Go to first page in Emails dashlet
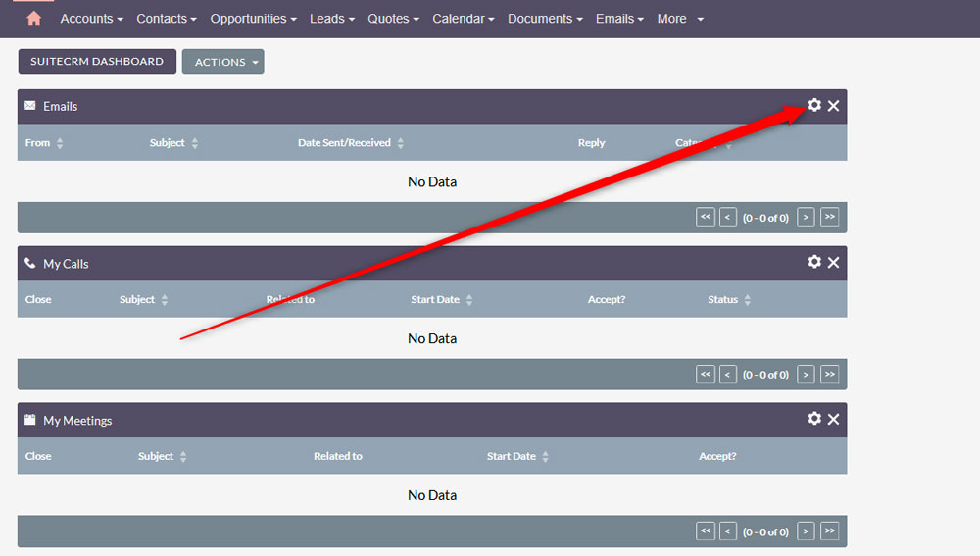Image resolution: width=980 pixels, height=556 pixels. tap(705, 217)
